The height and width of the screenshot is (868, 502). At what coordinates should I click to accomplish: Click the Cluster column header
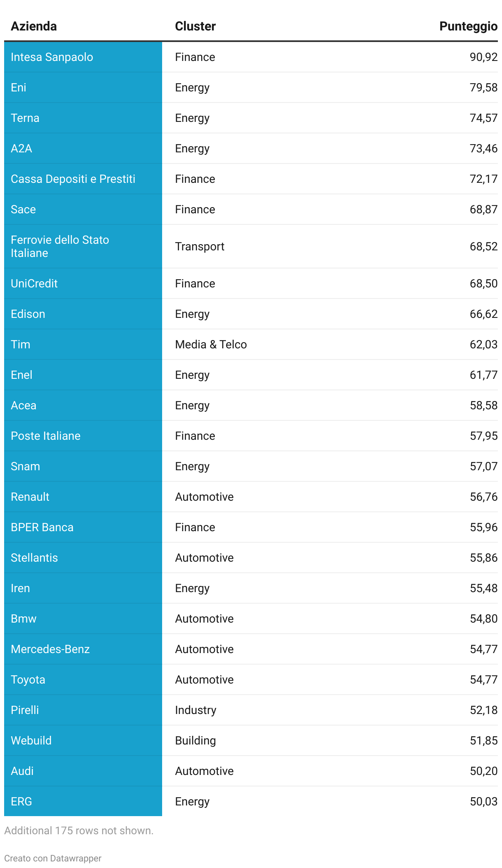tap(195, 26)
